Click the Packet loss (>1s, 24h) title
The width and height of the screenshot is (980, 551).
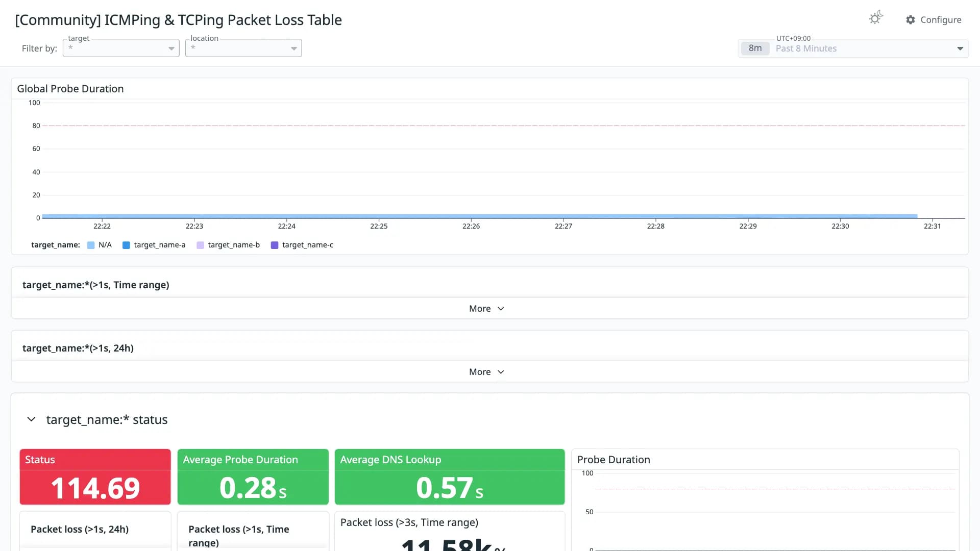coord(80,530)
